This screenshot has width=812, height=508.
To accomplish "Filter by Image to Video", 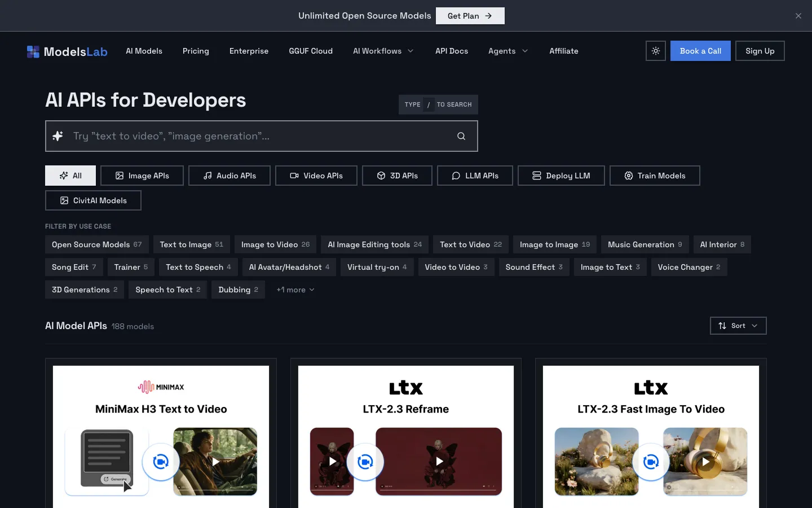I will pos(276,244).
